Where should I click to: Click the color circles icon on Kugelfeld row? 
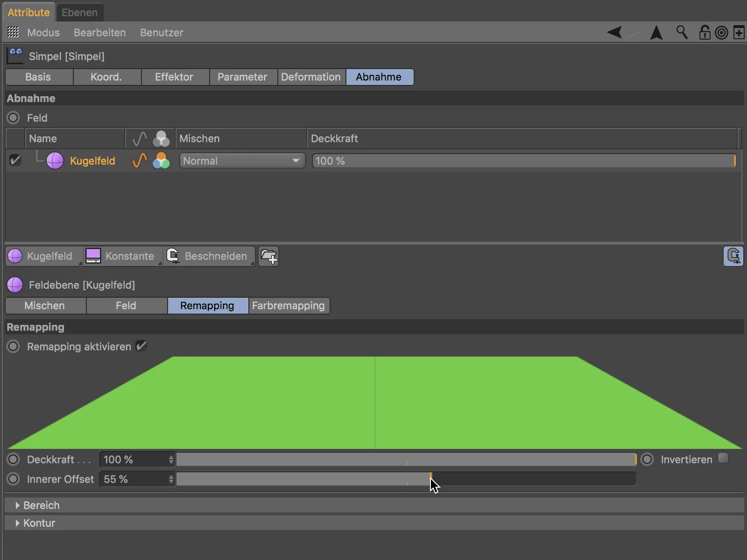pyautogui.click(x=161, y=161)
